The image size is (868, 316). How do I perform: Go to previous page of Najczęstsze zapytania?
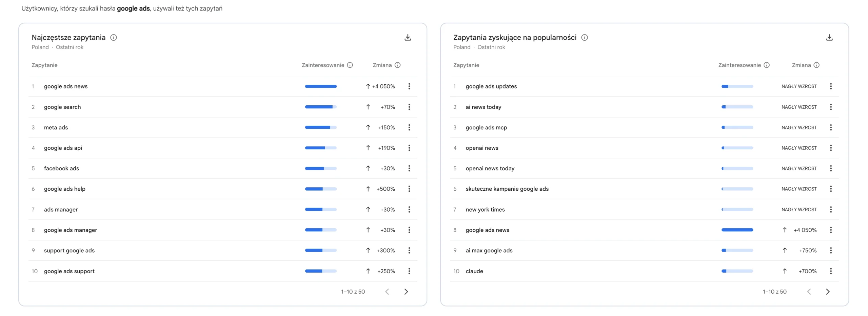pyautogui.click(x=387, y=292)
